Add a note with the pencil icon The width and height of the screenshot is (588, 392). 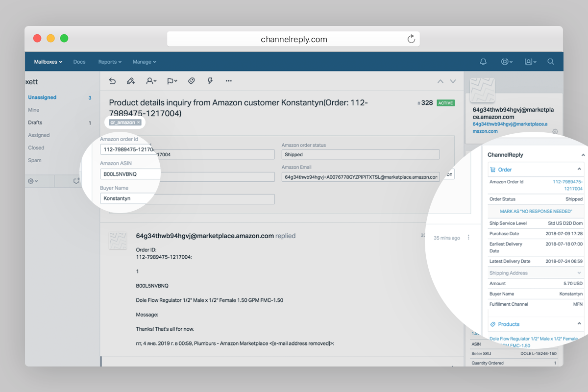click(x=131, y=81)
